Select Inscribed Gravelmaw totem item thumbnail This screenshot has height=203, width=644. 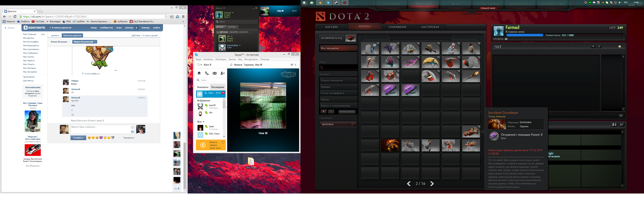click(471, 132)
